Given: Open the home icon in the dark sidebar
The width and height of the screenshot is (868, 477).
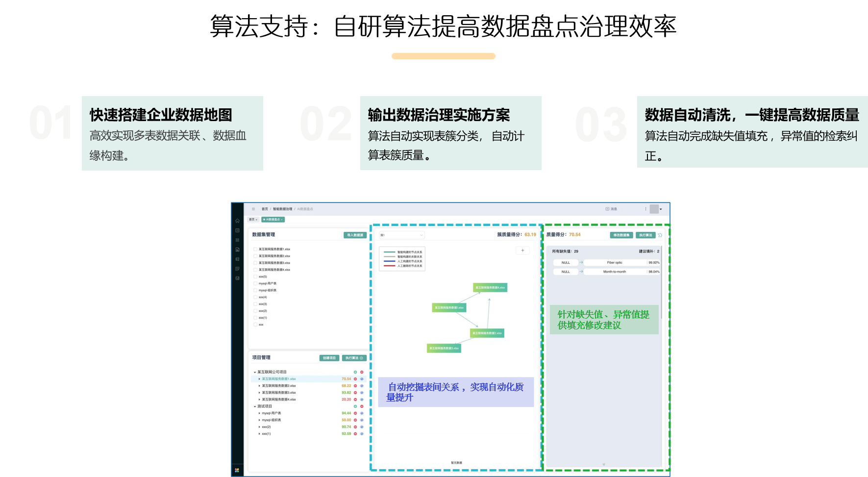Looking at the screenshot, I should [x=237, y=221].
